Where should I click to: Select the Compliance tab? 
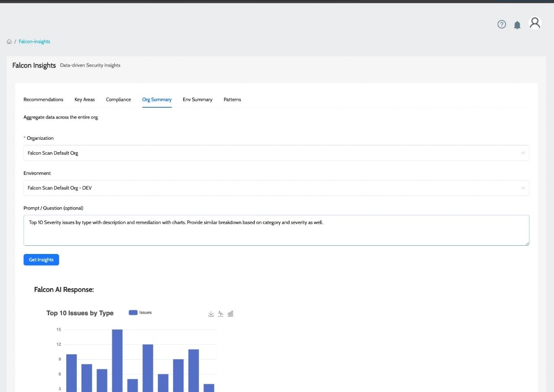(118, 100)
